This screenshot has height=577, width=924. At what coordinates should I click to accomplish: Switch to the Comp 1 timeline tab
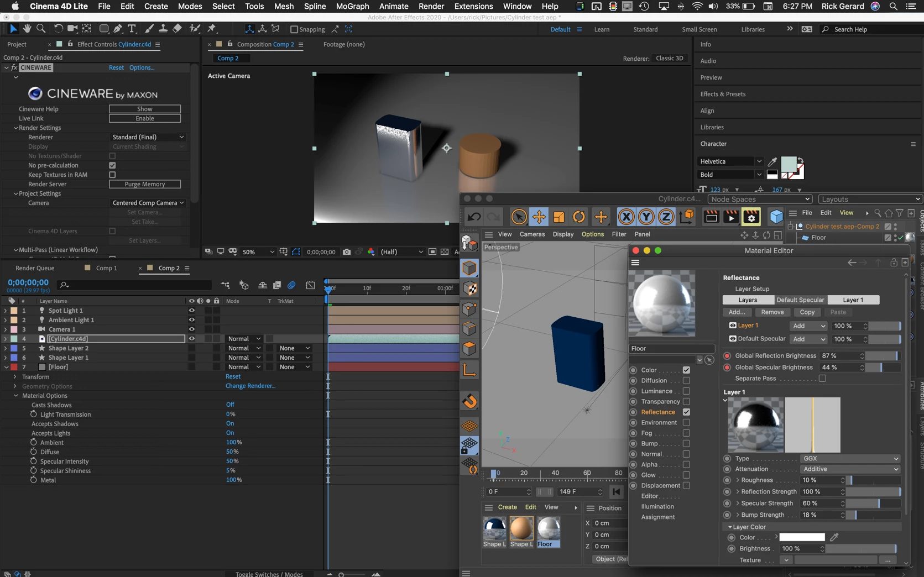coord(106,268)
